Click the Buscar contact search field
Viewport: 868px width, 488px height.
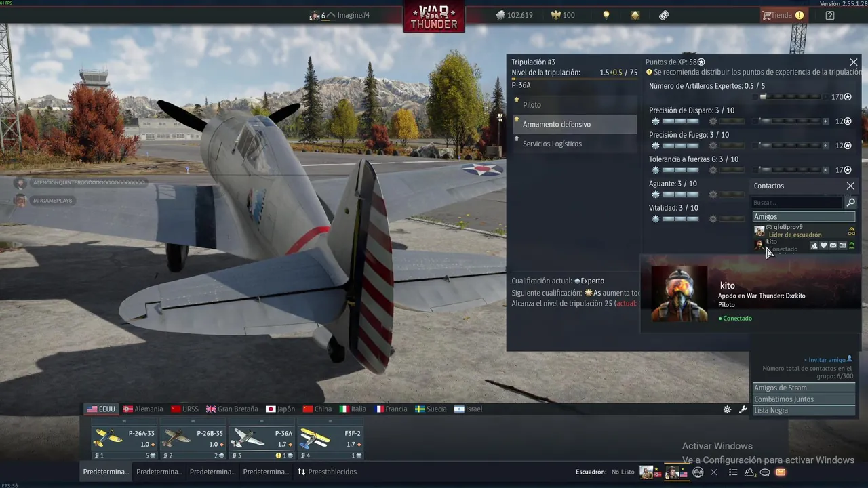pos(797,203)
